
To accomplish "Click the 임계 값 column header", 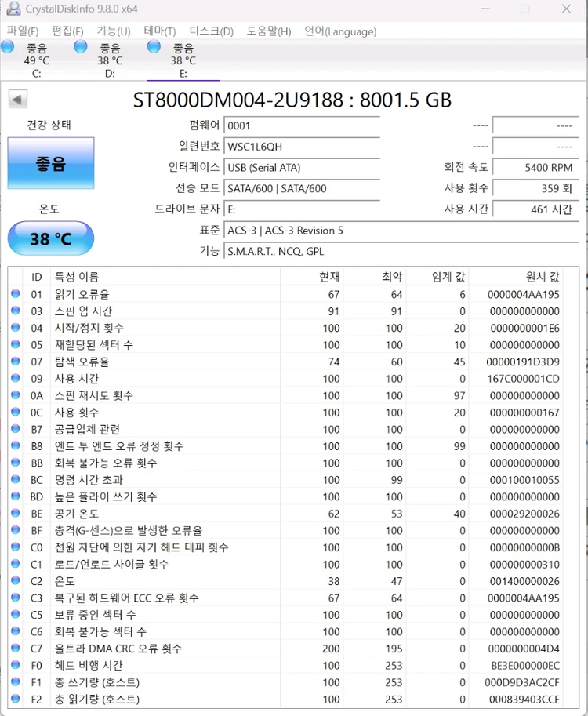I will click(437, 277).
